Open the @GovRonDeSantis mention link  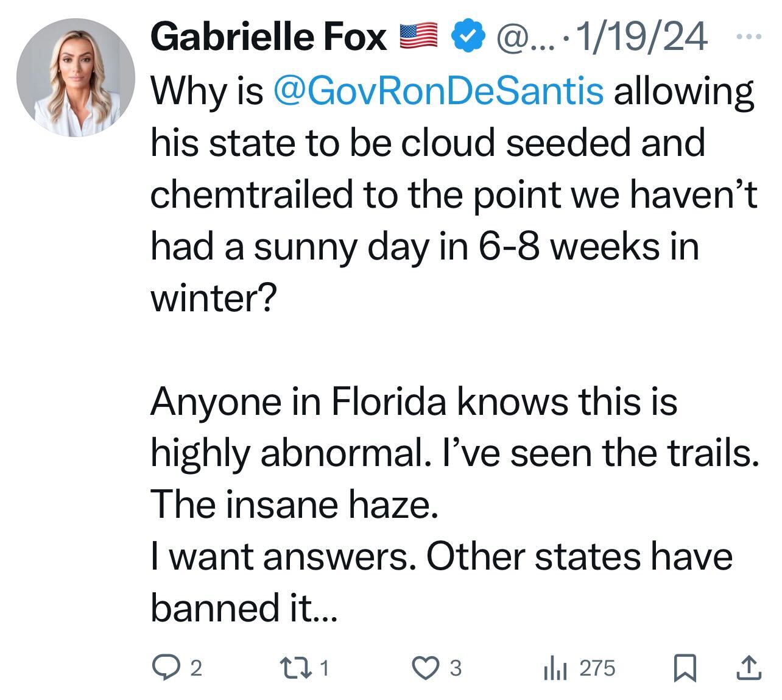coord(439,91)
